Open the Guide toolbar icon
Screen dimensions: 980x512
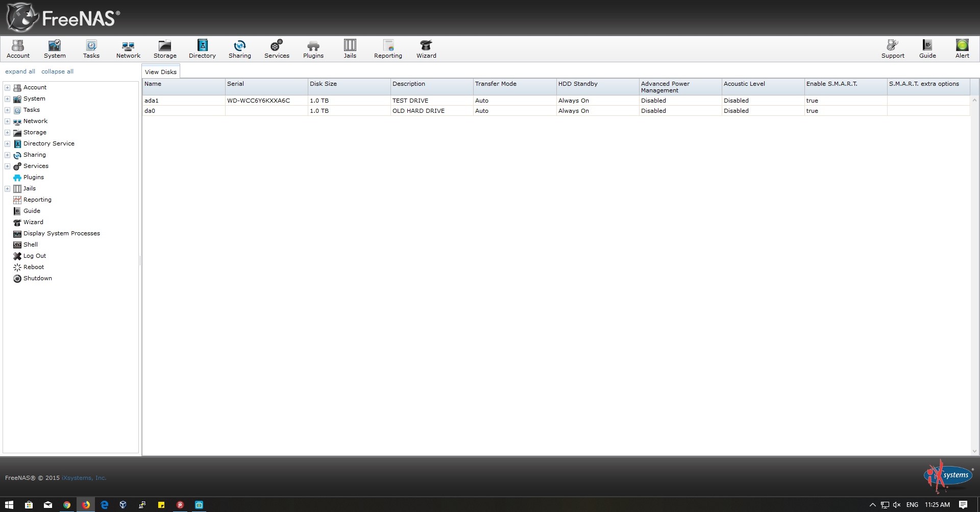[x=927, y=49]
